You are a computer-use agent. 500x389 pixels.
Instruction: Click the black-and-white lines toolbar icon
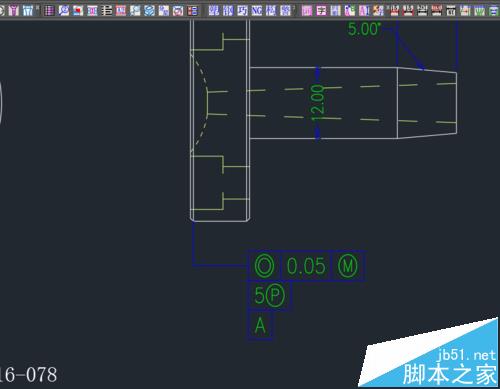point(106,10)
